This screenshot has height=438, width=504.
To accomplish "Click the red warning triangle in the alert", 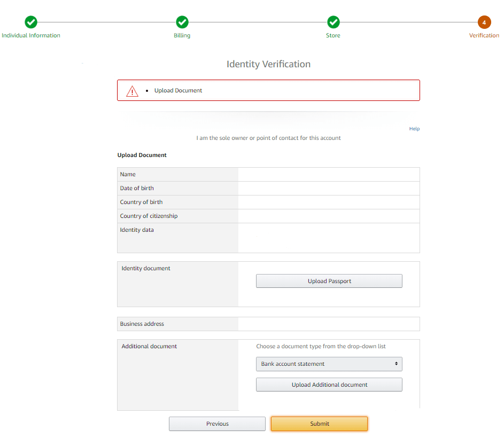I will click(x=131, y=90).
